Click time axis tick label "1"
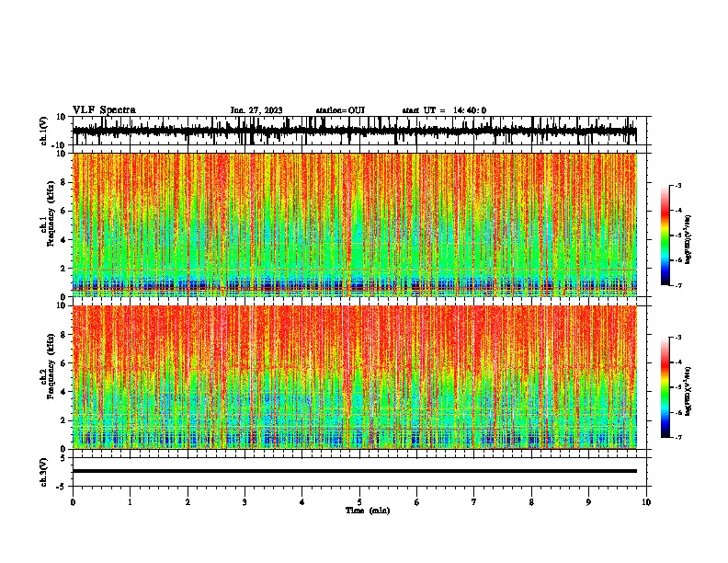Image resolution: width=728 pixels, height=563 pixels. point(130,502)
